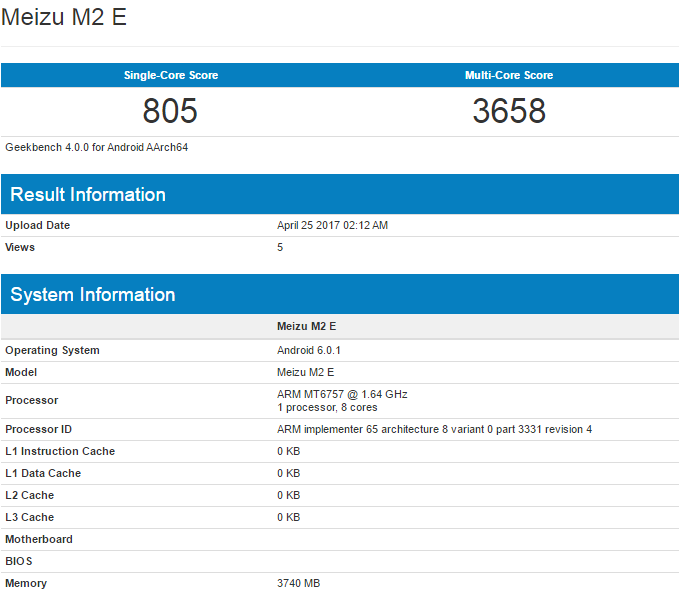Image resolution: width=679 pixels, height=599 pixels.
Task: Click the Model row label
Action: click(x=21, y=372)
